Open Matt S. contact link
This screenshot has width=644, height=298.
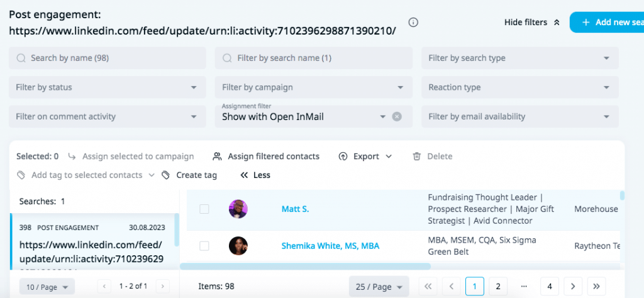coord(295,209)
